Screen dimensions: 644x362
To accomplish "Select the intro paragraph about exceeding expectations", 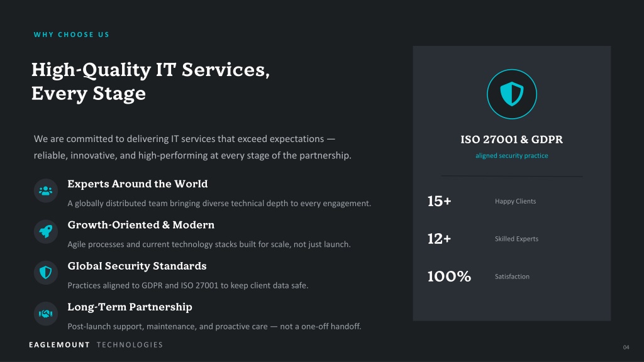I will click(192, 147).
